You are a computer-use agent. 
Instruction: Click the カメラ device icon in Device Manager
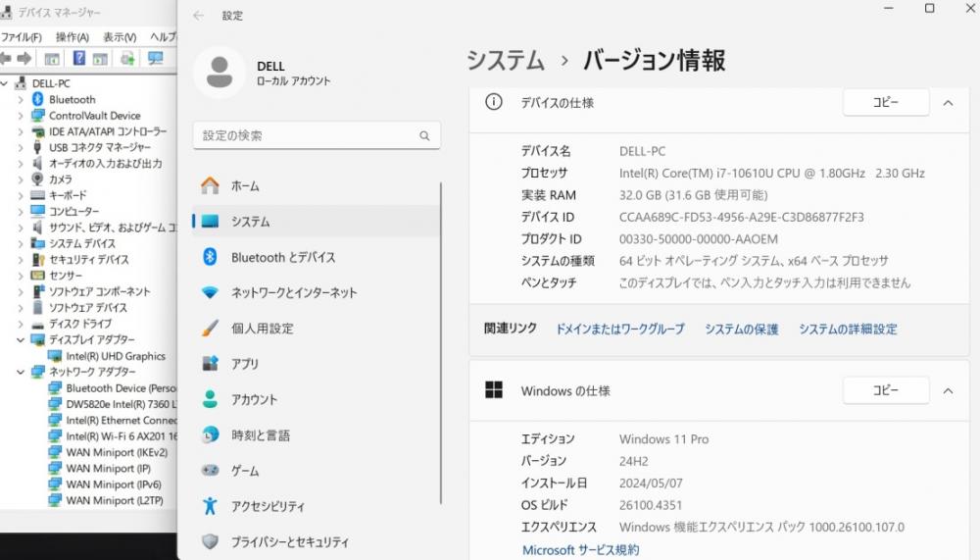coord(37,178)
